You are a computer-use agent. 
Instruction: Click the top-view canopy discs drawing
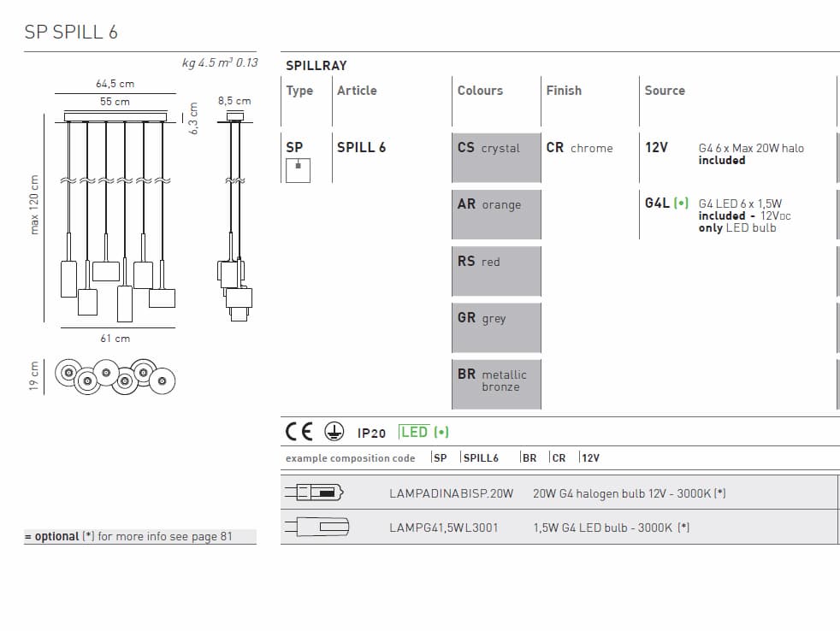tap(114, 374)
